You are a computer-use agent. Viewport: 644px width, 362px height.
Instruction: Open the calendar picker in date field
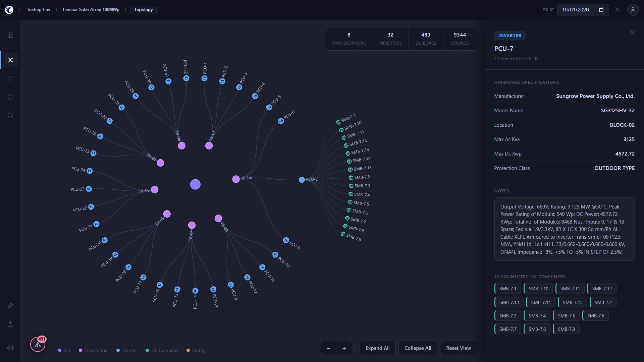(x=601, y=10)
